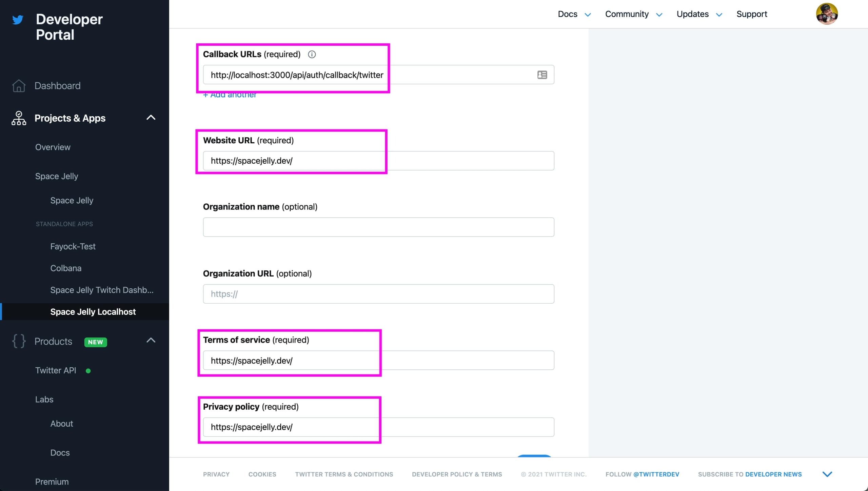Focus the Organization name field

[x=378, y=227]
